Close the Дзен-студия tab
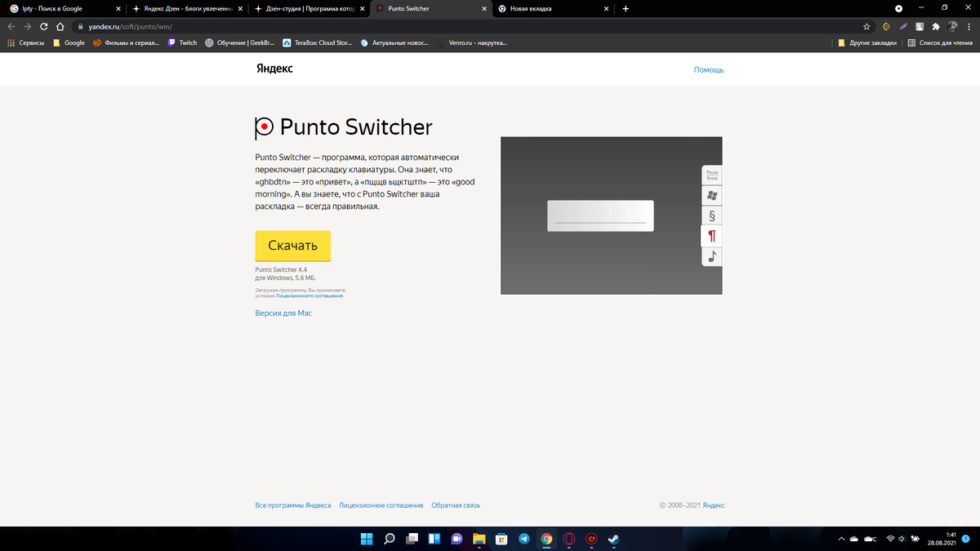The height and width of the screenshot is (551, 980). coord(362,8)
